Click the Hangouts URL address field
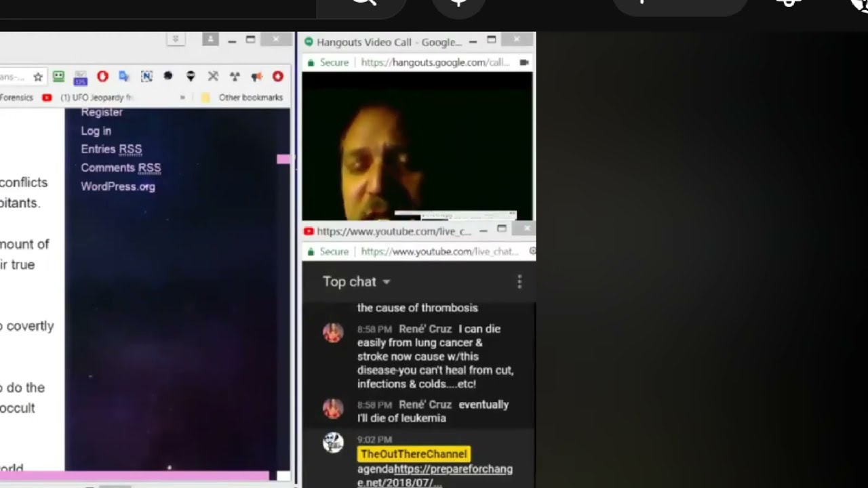 click(435, 62)
